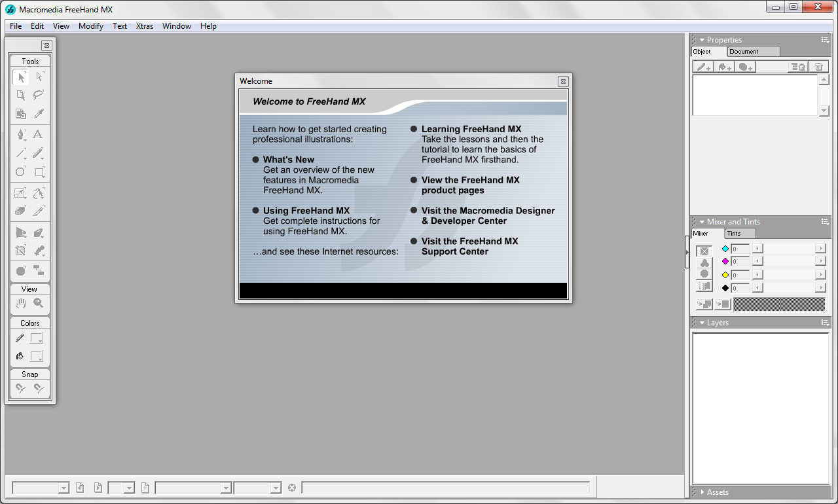This screenshot has width=838, height=504.
Task: Open the Window menu
Action: pyautogui.click(x=177, y=26)
